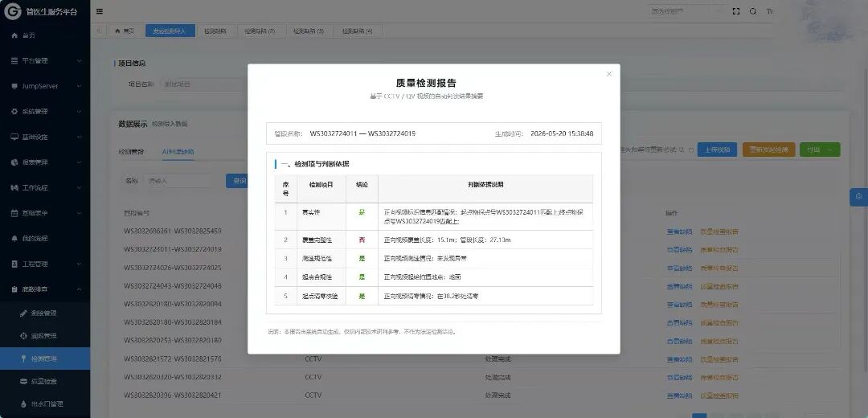
Task: Click the G logo of the platform
Action: coord(12,11)
